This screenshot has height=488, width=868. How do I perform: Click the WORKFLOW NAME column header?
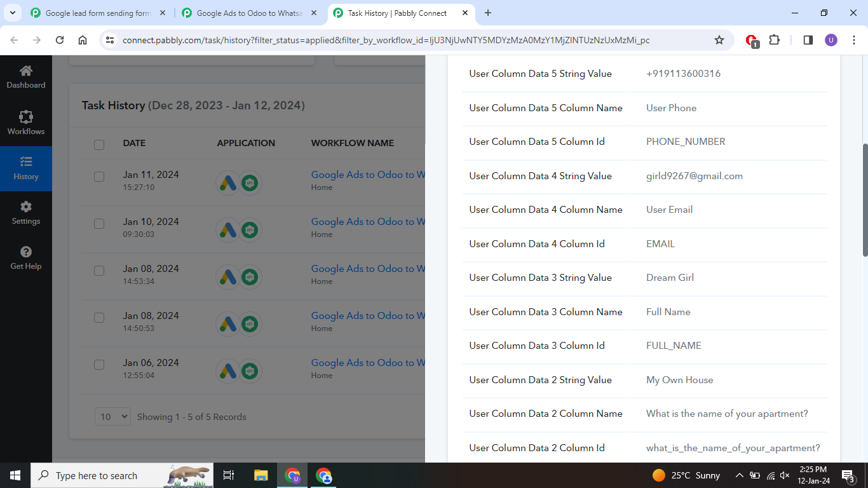click(353, 143)
